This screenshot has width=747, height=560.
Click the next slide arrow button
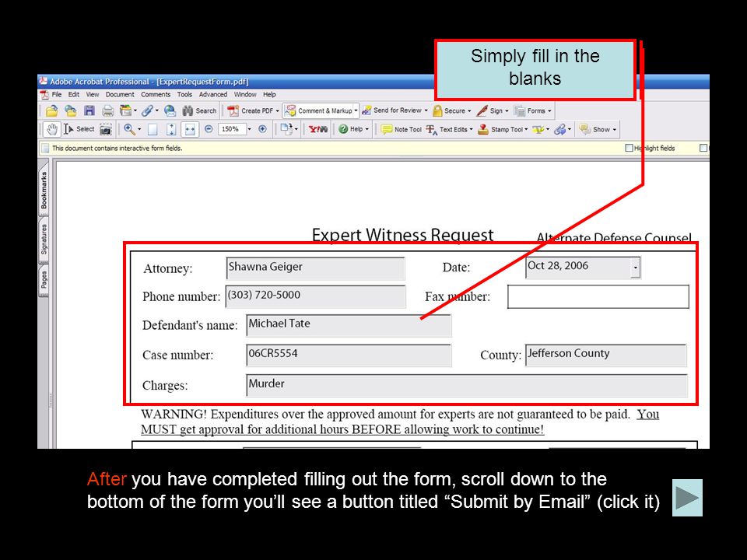(x=687, y=498)
